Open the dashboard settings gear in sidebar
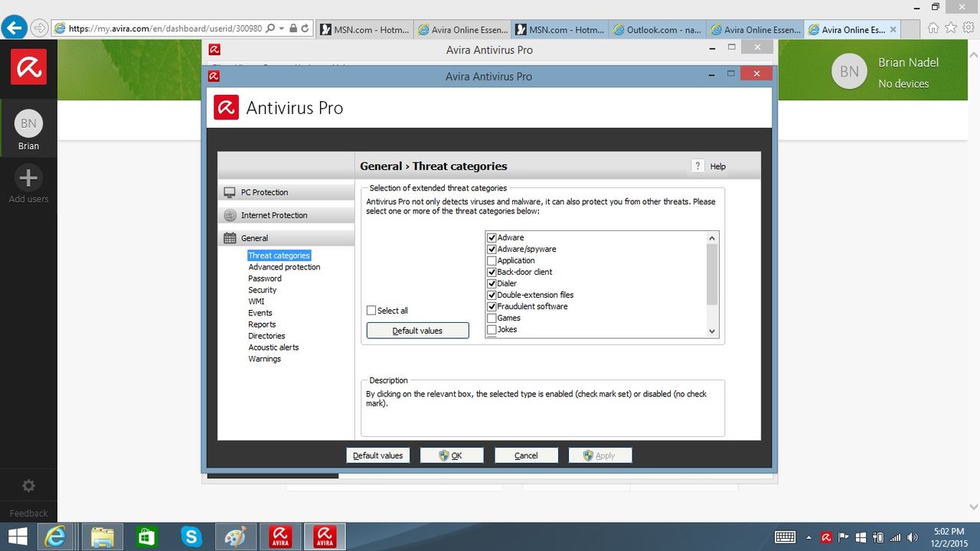Image resolution: width=980 pixels, height=551 pixels. click(x=28, y=486)
